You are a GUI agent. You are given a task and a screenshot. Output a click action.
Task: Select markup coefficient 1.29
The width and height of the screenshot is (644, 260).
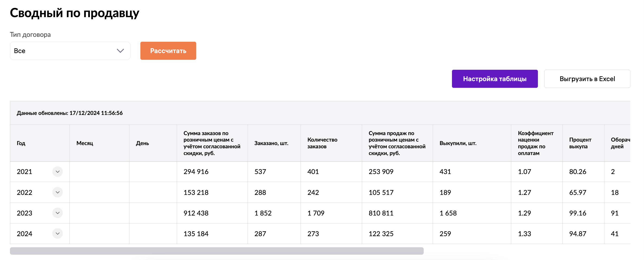pyautogui.click(x=524, y=213)
